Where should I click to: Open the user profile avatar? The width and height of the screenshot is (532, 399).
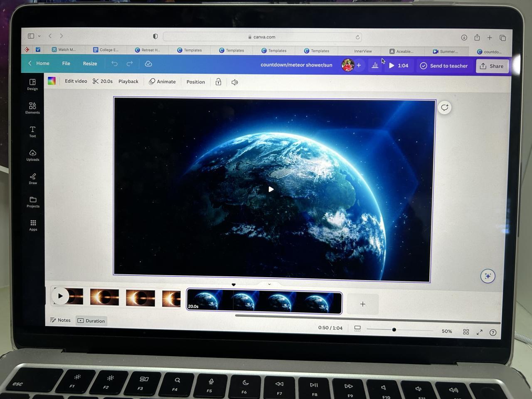point(348,65)
